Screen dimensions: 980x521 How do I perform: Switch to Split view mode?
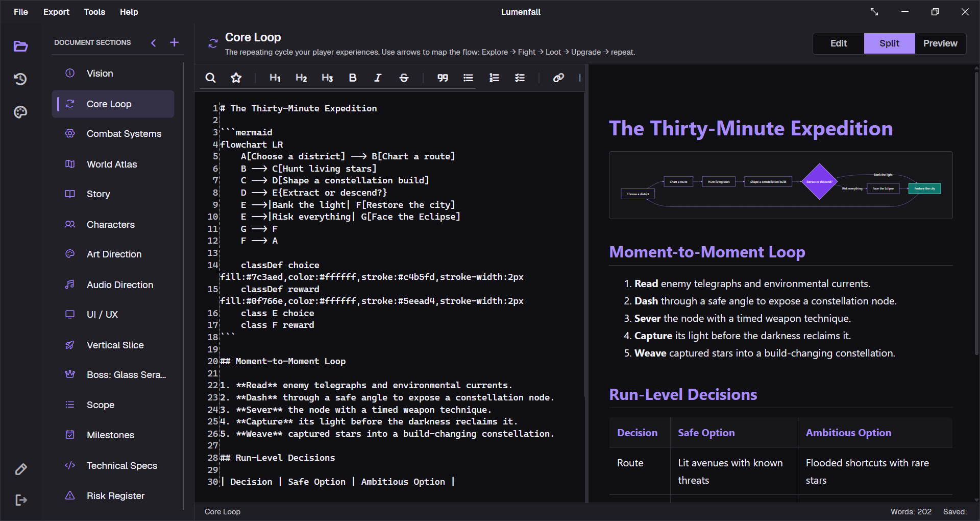pos(889,43)
